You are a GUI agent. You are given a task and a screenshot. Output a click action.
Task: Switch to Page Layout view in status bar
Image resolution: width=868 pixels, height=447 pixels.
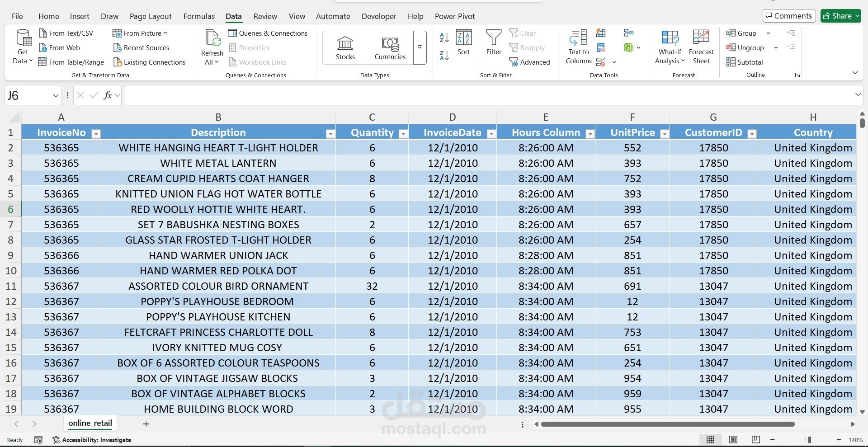[x=733, y=439]
